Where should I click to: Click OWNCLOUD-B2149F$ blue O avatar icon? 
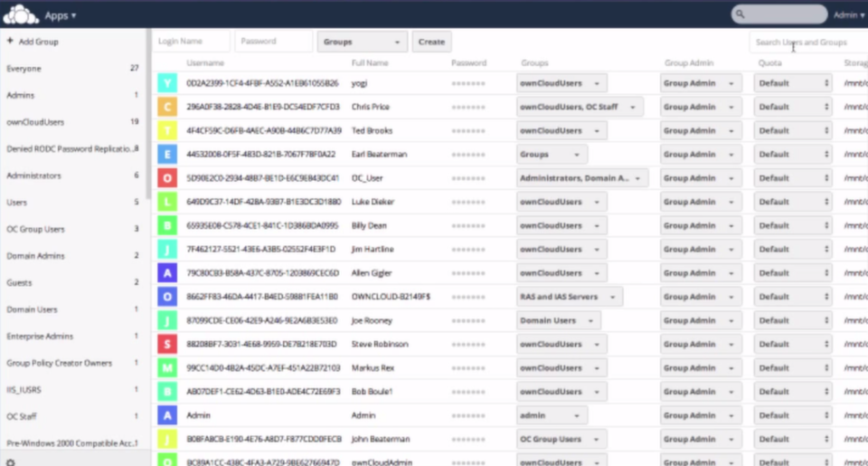point(167,297)
